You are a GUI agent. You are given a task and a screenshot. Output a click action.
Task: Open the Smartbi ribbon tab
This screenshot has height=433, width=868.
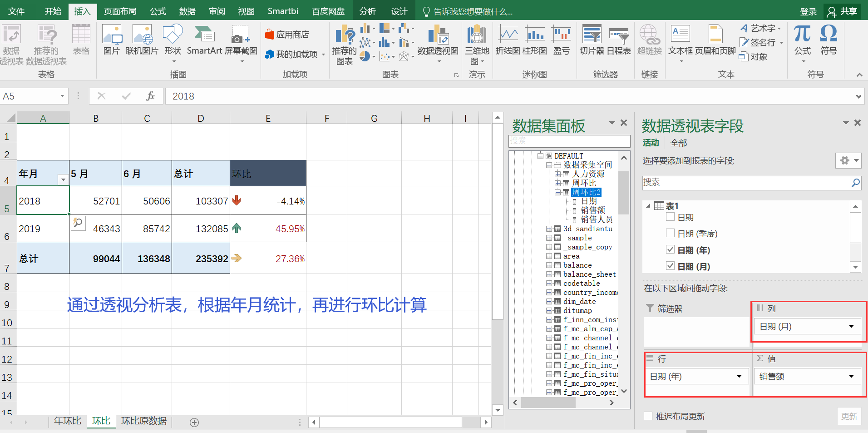(x=283, y=11)
